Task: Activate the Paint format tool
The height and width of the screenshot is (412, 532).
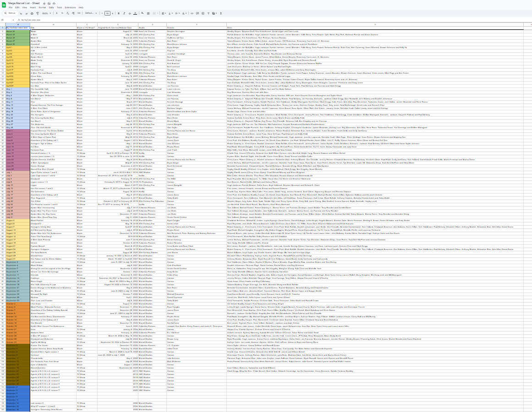Action: pos(37,13)
